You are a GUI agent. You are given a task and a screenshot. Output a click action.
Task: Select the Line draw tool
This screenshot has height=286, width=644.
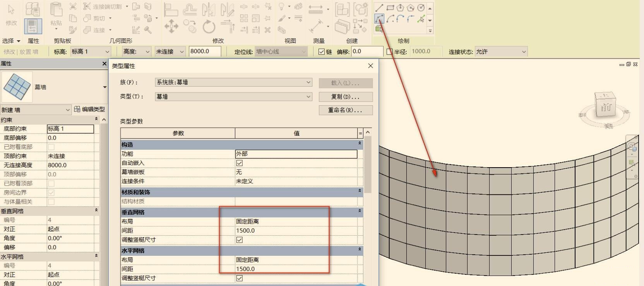point(379,8)
